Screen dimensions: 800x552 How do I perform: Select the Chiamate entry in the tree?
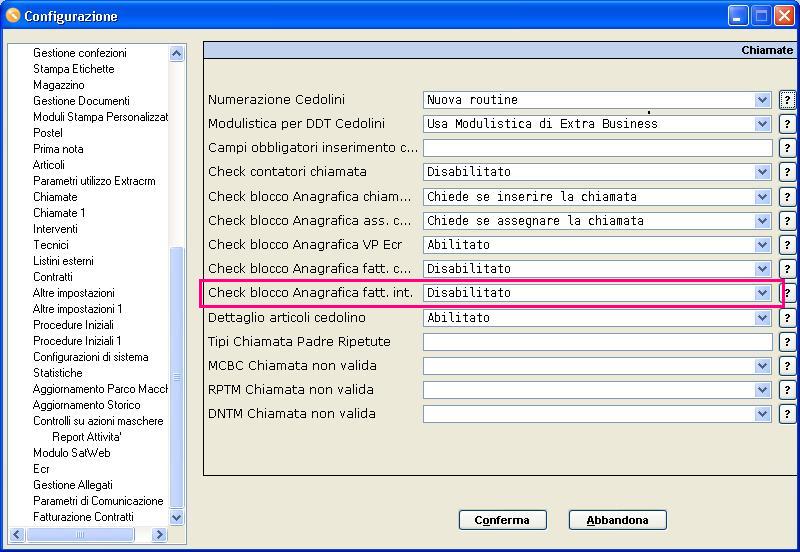[x=55, y=197]
